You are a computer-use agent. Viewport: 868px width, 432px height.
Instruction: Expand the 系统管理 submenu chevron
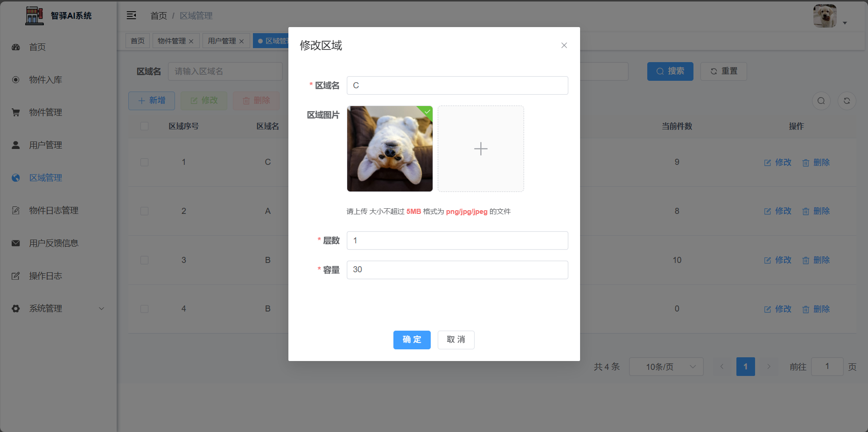point(101,309)
